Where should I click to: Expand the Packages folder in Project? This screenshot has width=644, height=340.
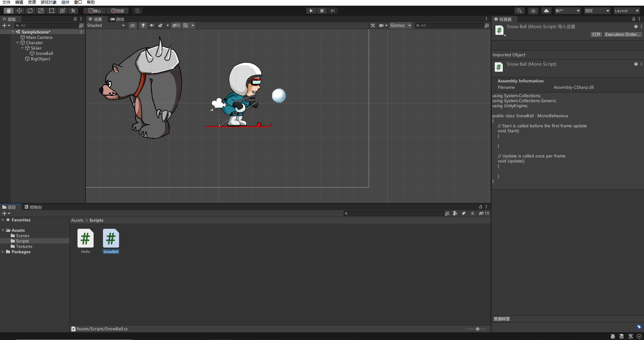[x=3, y=252]
